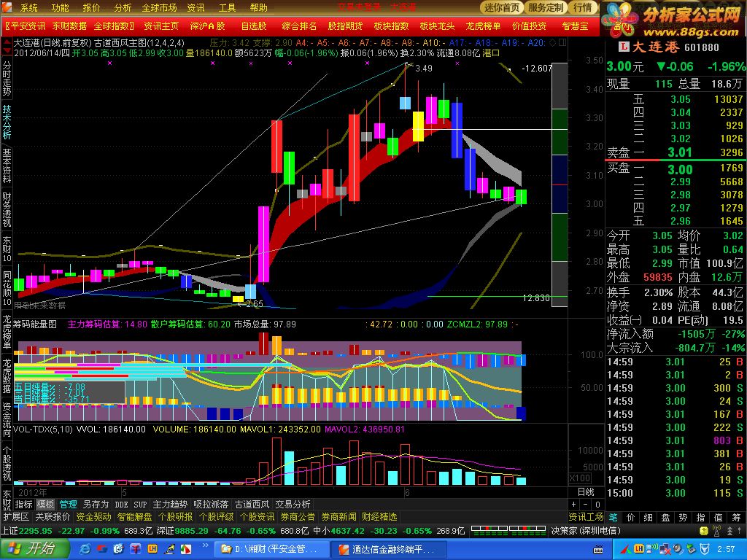The image size is (747, 560).
Task: Open the 系统 menu
Action: (28, 7)
